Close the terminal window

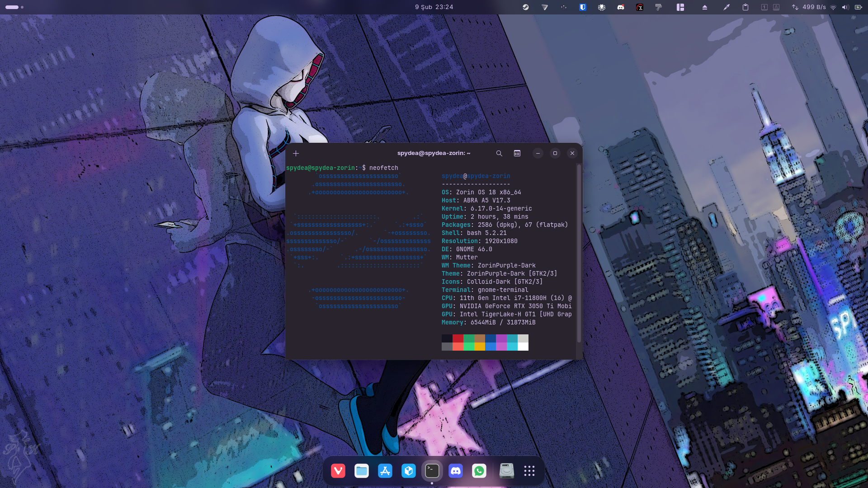[572, 153]
